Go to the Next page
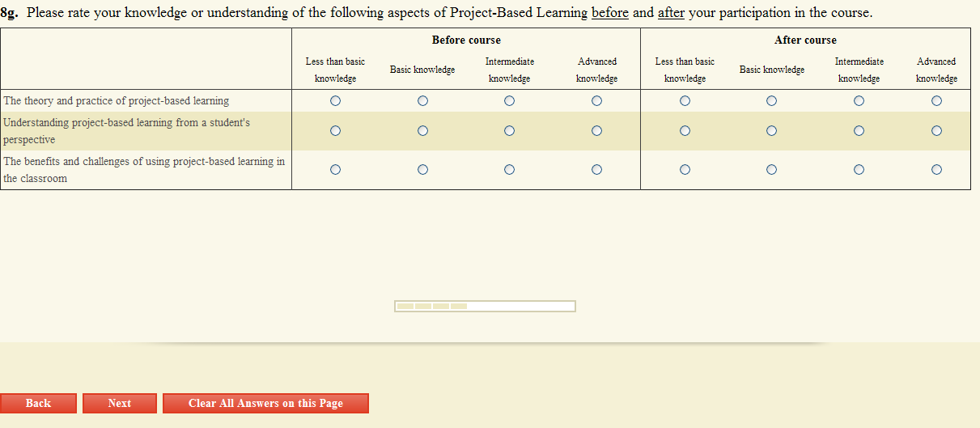 (120, 403)
